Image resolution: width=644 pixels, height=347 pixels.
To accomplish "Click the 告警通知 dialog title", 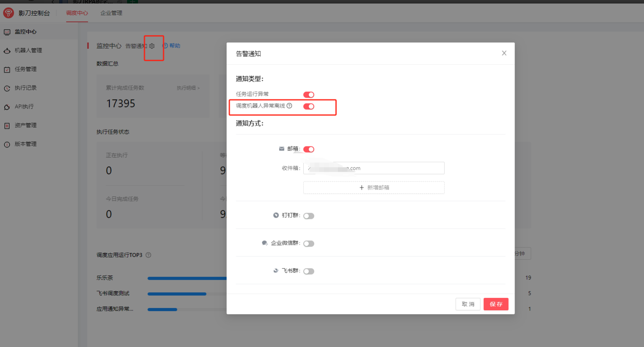I will point(248,53).
